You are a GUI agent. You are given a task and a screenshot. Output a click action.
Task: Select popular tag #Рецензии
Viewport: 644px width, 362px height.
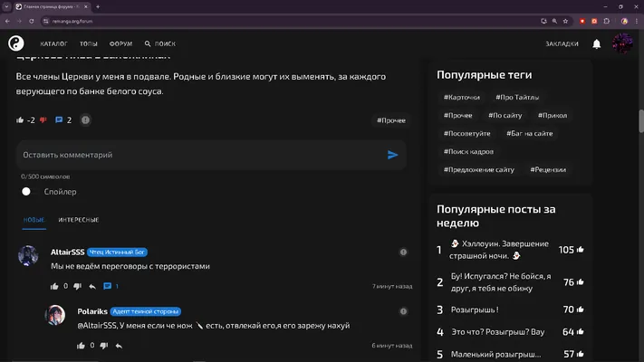(548, 169)
